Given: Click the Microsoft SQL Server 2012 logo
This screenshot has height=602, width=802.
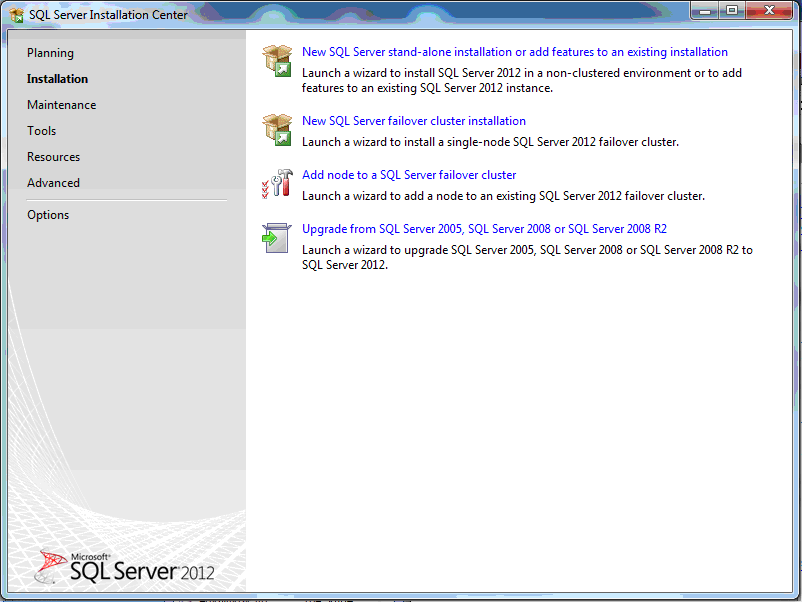Looking at the screenshot, I should tap(125, 567).
